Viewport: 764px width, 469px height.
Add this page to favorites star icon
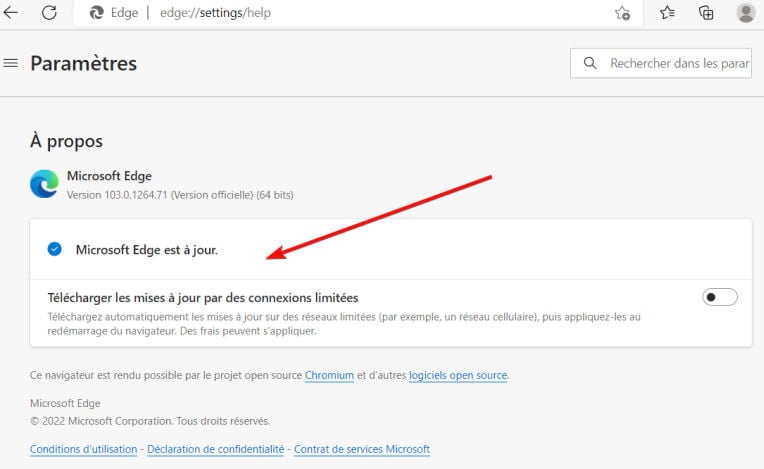tap(622, 13)
